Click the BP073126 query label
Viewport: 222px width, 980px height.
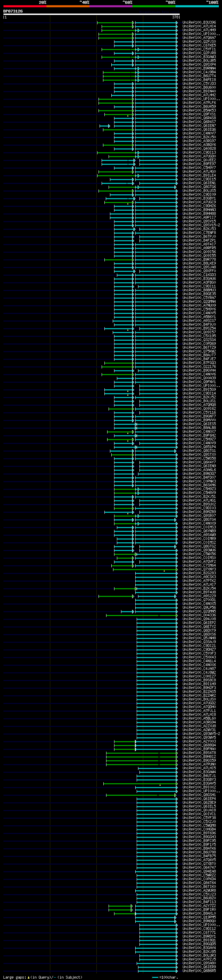13,11
